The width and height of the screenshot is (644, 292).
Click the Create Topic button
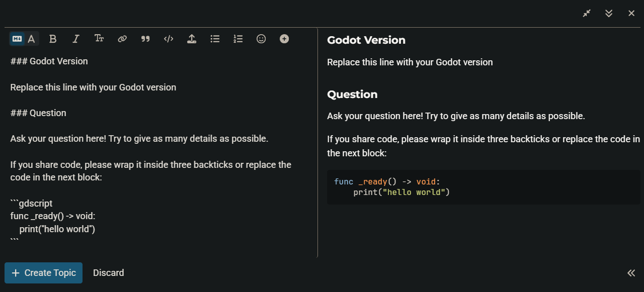pos(43,273)
